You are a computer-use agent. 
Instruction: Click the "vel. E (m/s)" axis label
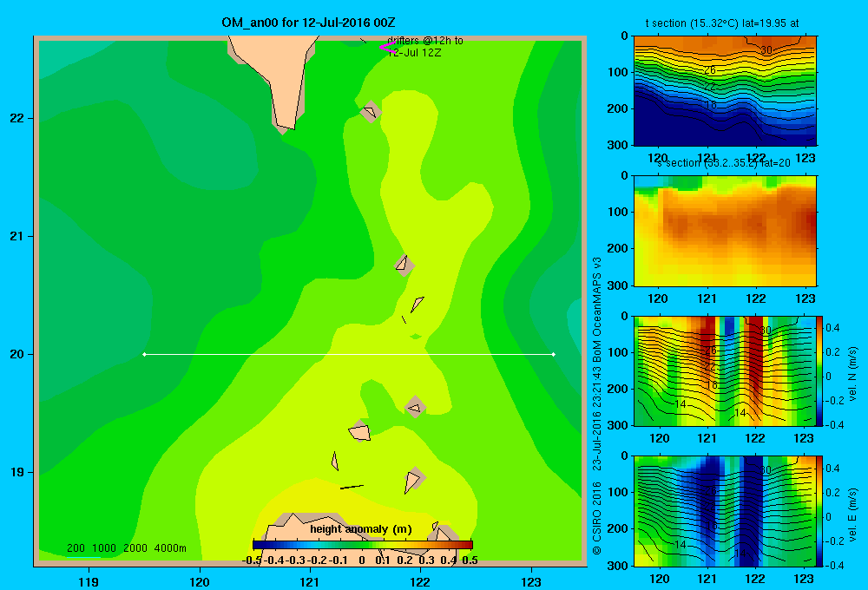(x=852, y=515)
